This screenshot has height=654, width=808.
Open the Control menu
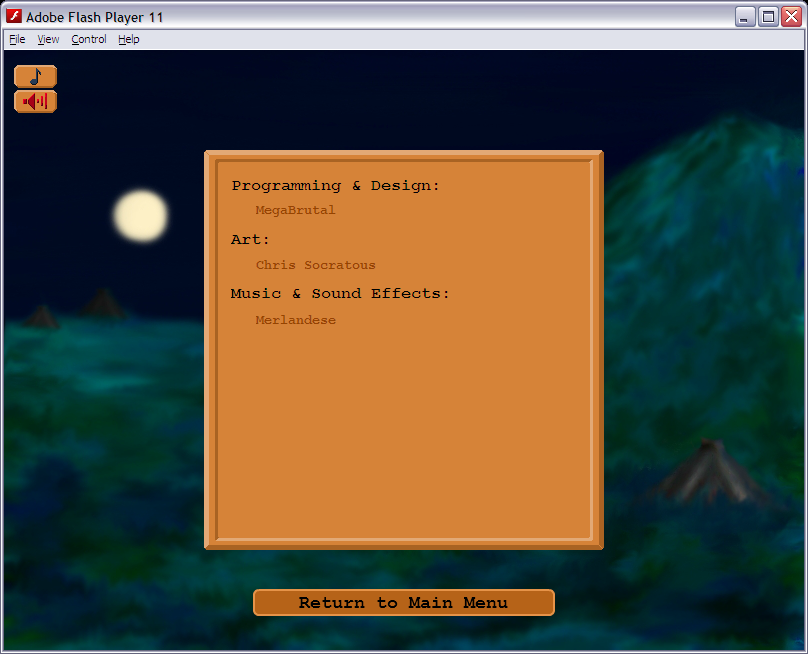click(89, 39)
